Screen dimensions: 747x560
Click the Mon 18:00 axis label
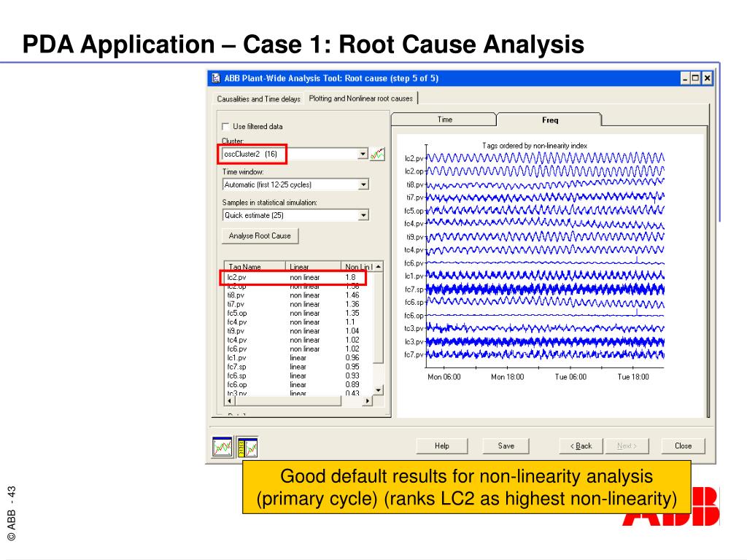pyautogui.click(x=508, y=377)
